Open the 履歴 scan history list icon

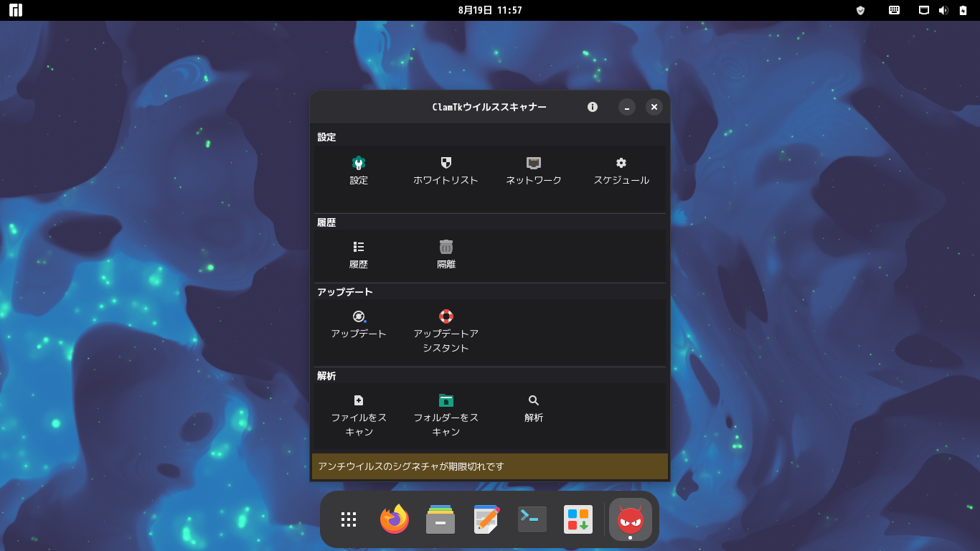(x=359, y=247)
